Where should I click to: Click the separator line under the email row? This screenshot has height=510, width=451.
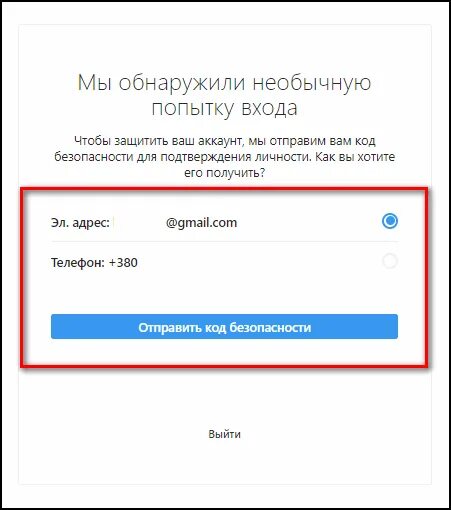click(224, 241)
